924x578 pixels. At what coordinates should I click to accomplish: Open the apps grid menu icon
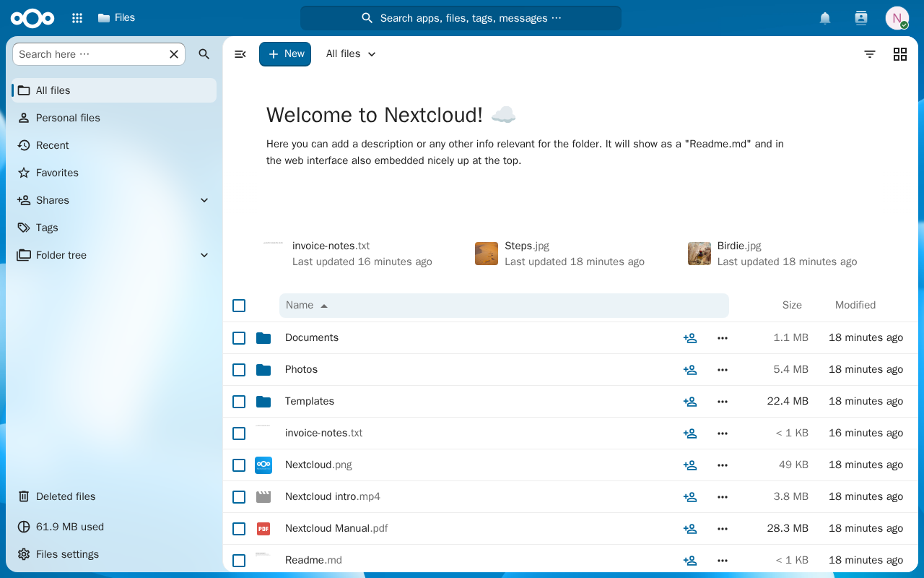77,18
